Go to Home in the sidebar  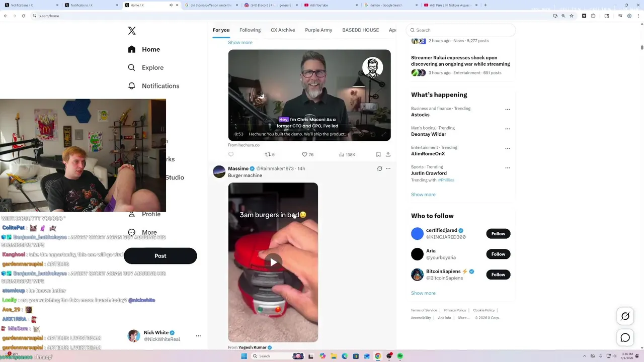pos(144,49)
